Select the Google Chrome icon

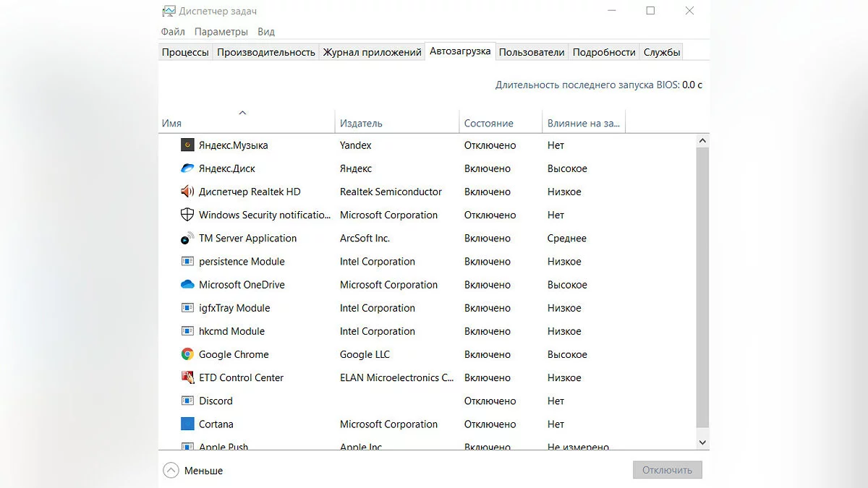click(187, 354)
